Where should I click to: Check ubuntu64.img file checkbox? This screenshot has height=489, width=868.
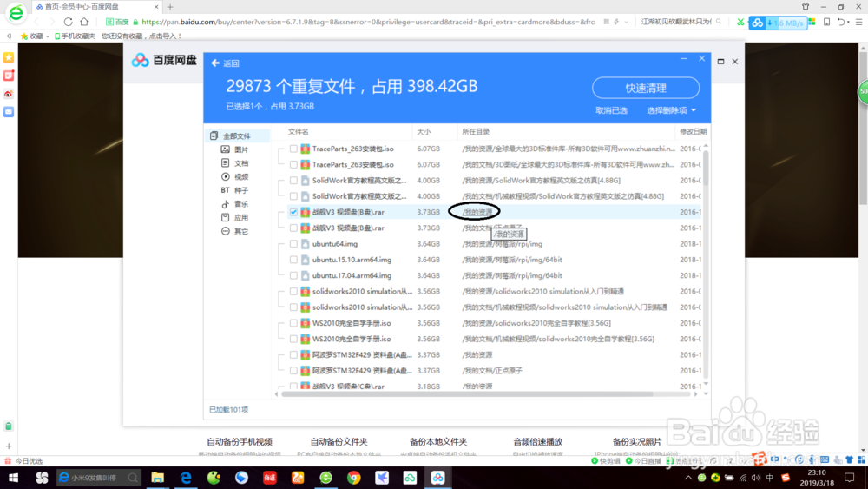pyautogui.click(x=294, y=244)
